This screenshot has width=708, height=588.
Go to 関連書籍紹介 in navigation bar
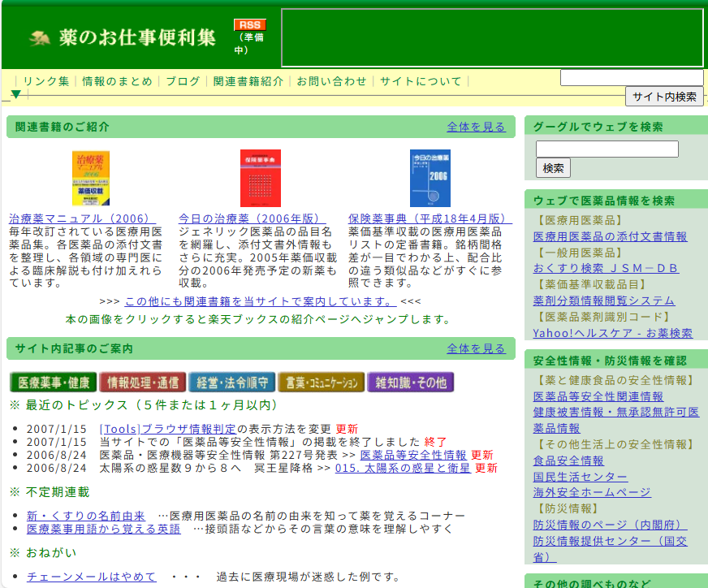click(x=248, y=81)
